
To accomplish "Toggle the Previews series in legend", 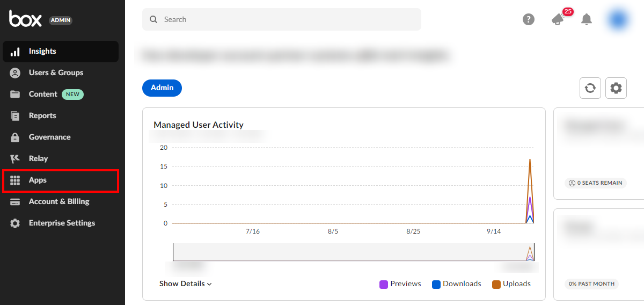I will click(x=400, y=284).
